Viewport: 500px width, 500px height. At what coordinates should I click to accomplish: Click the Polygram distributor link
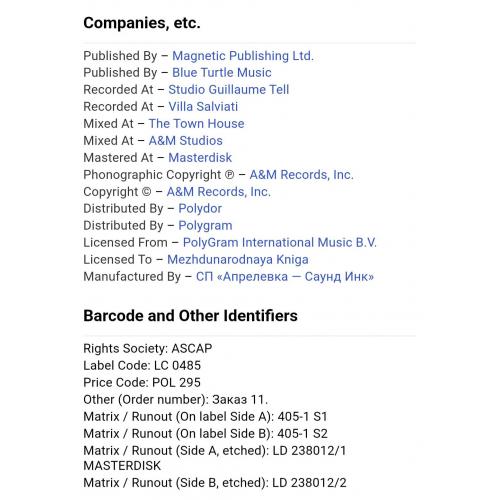coord(205,226)
